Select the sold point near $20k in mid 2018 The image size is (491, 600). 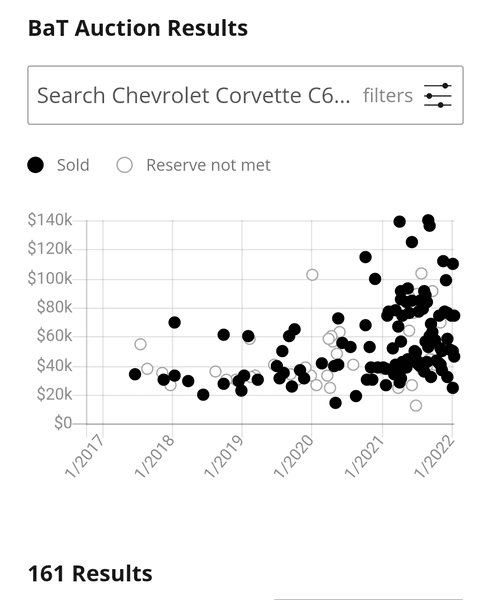pos(203,395)
